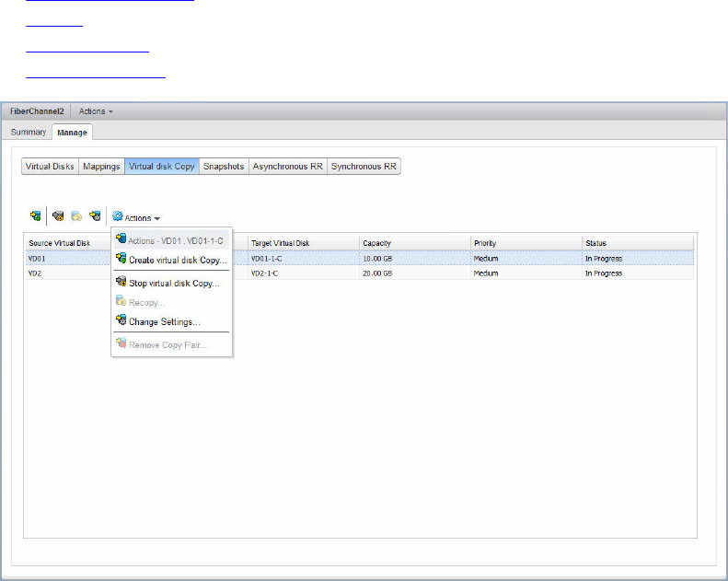Click the gear icon beside toolbar Actions

[118, 216]
